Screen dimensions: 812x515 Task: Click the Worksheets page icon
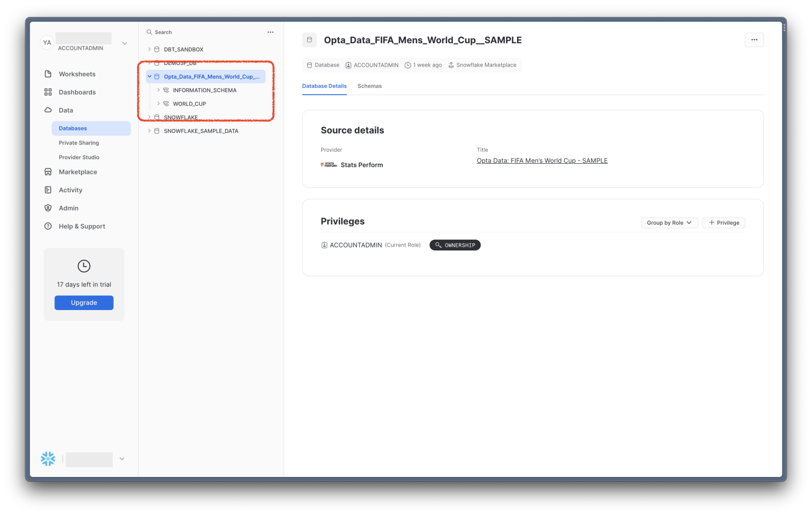pyautogui.click(x=48, y=74)
